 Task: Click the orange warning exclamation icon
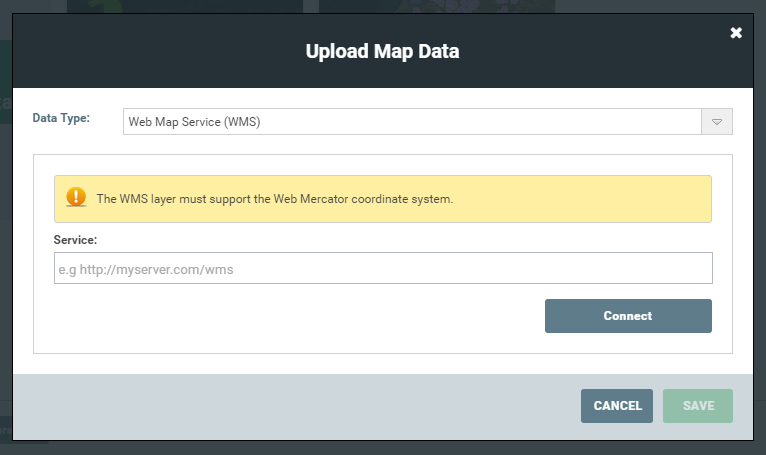point(76,197)
